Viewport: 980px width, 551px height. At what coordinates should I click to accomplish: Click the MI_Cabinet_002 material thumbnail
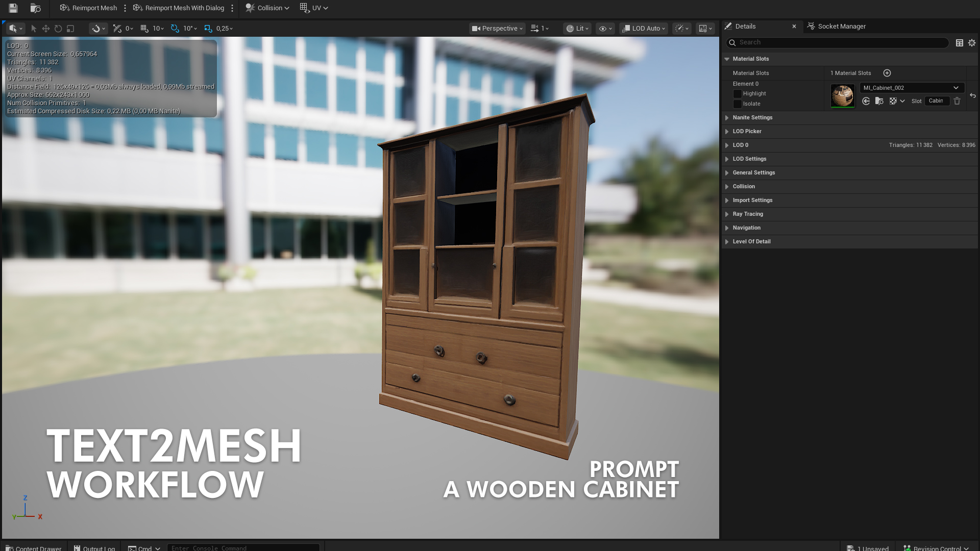click(842, 95)
